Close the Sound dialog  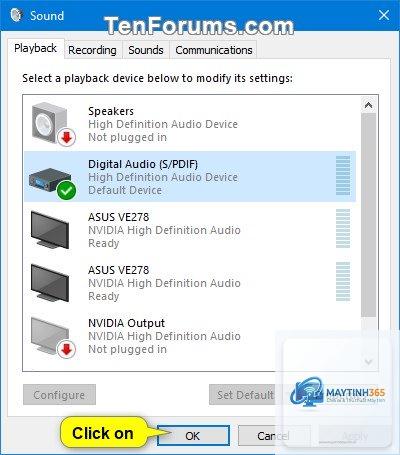pos(384,15)
